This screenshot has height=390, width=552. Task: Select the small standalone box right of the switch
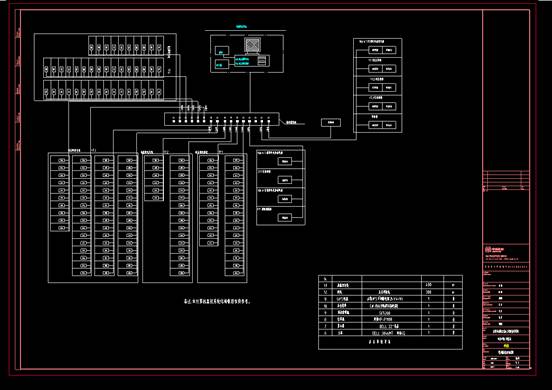click(x=331, y=122)
